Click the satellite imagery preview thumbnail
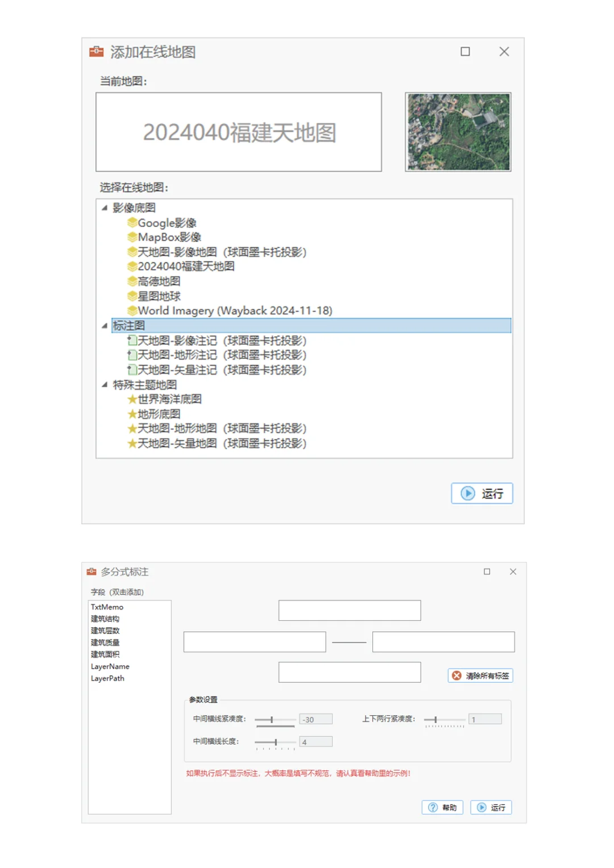Image resolution: width=614 pixels, height=868 pixels. point(459,132)
